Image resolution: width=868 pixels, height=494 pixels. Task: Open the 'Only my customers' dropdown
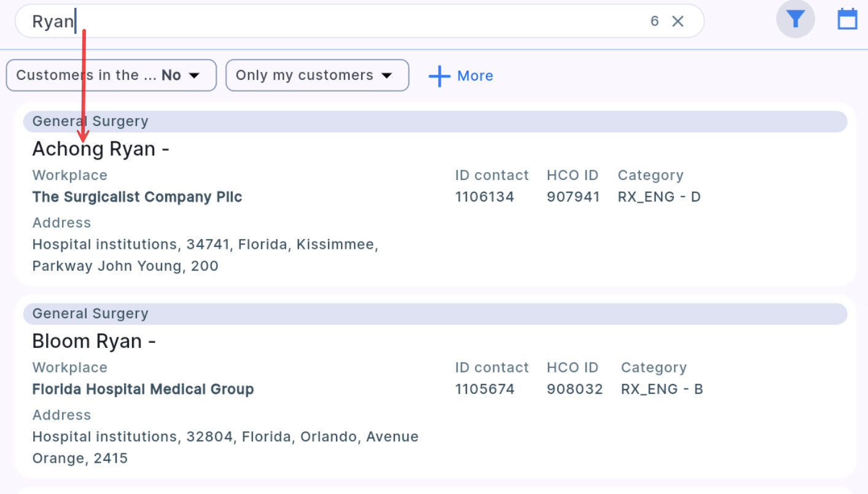pyautogui.click(x=317, y=76)
